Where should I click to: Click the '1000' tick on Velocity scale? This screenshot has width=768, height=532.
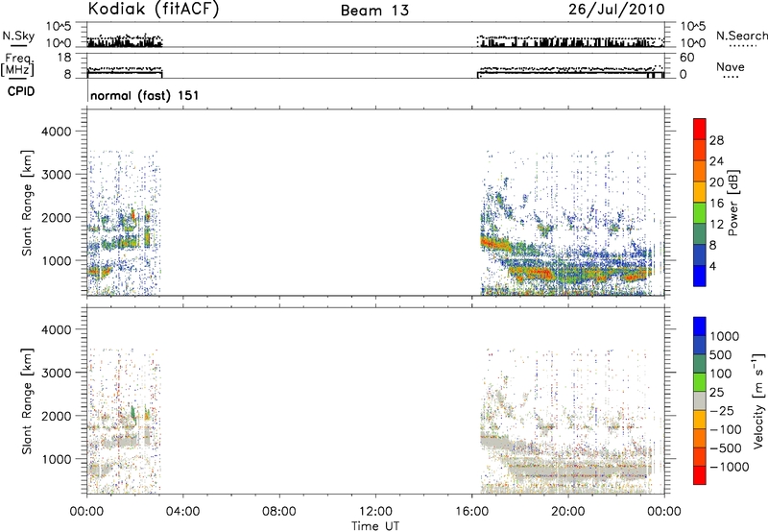point(725,336)
